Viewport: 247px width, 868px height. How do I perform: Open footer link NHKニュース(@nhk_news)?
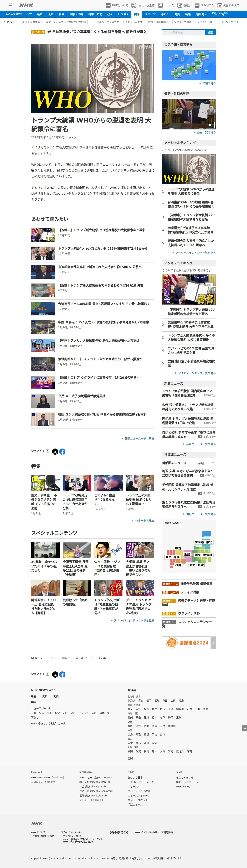95,777
